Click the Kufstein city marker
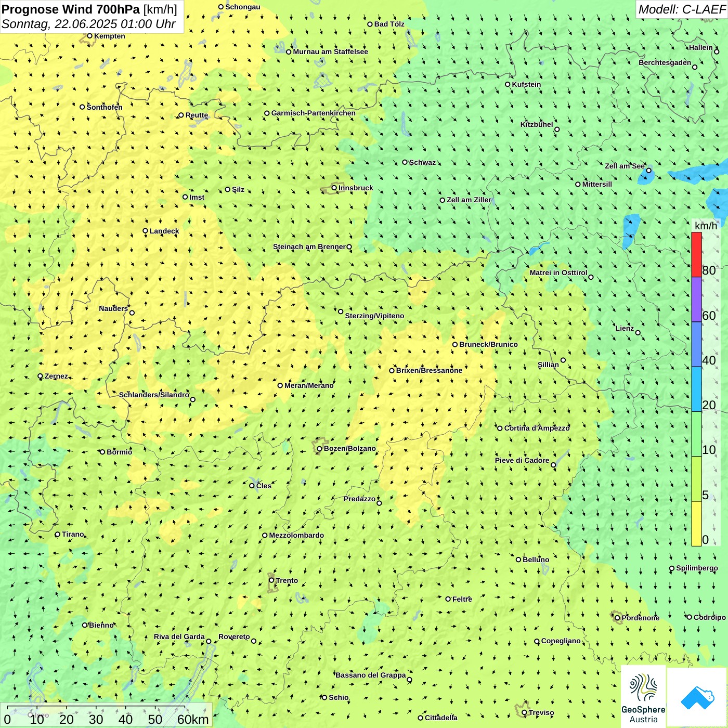 pyautogui.click(x=508, y=84)
